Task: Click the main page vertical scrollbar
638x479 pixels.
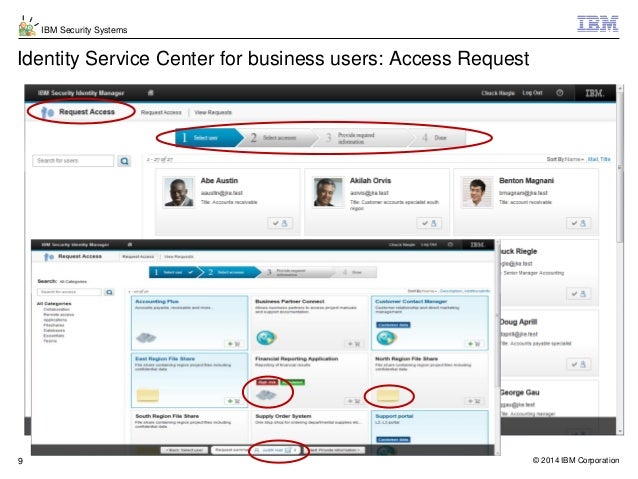Action: tap(620, 203)
